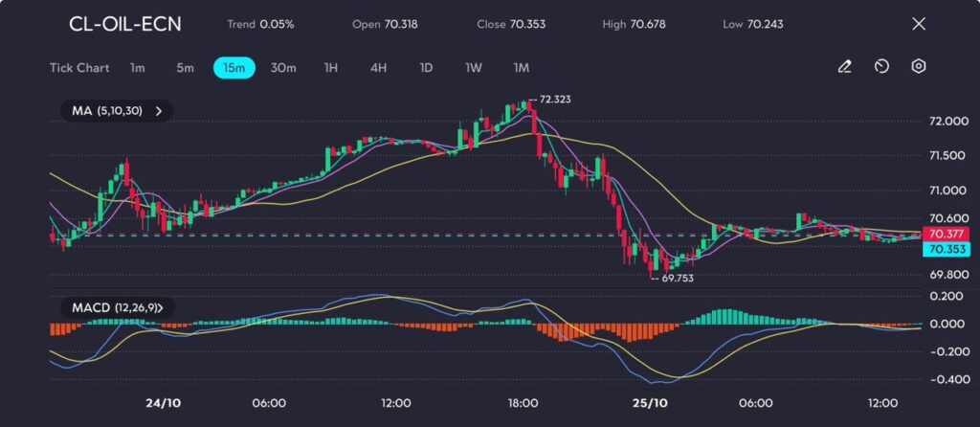The width and height of the screenshot is (980, 427).
Task: Switch to Tick Chart view
Action: (x=78, y=68)
